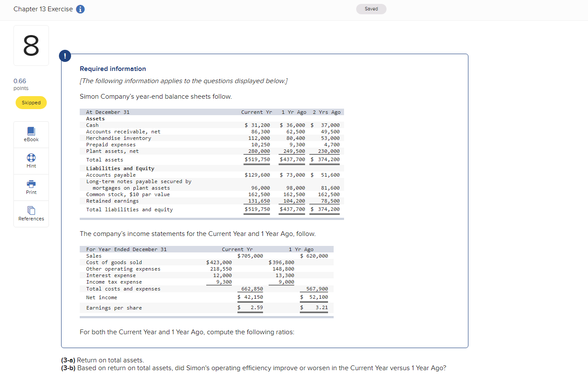The height and width of the screenshot is (381, 588).
Task: Click Common stock, $10 par value label
Action: (128, 194)
